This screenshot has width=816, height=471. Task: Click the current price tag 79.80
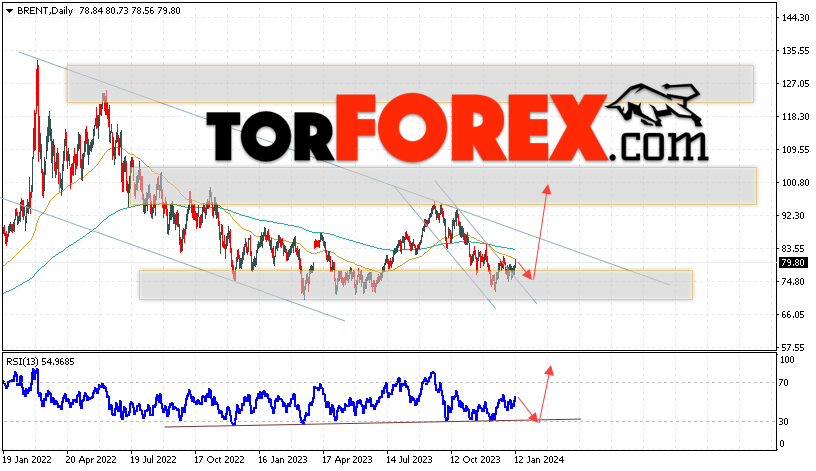point(793,263)
